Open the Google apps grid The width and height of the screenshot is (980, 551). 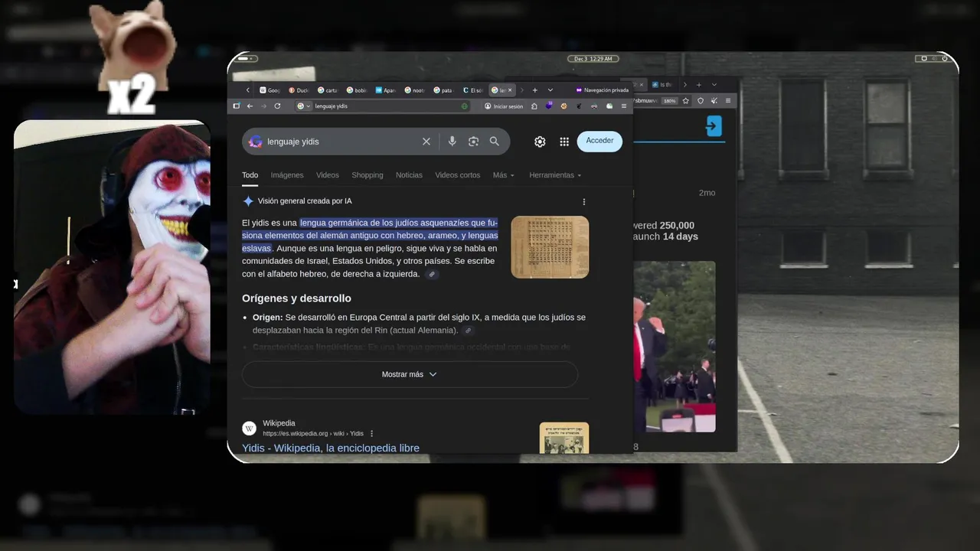tap(564, 142)
